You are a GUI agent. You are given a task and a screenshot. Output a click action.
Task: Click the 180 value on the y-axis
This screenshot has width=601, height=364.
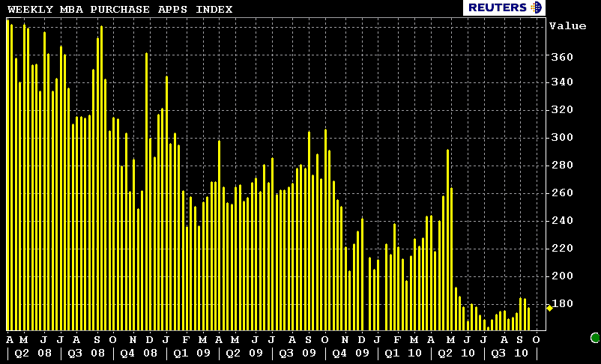click(x=562, y=304)
